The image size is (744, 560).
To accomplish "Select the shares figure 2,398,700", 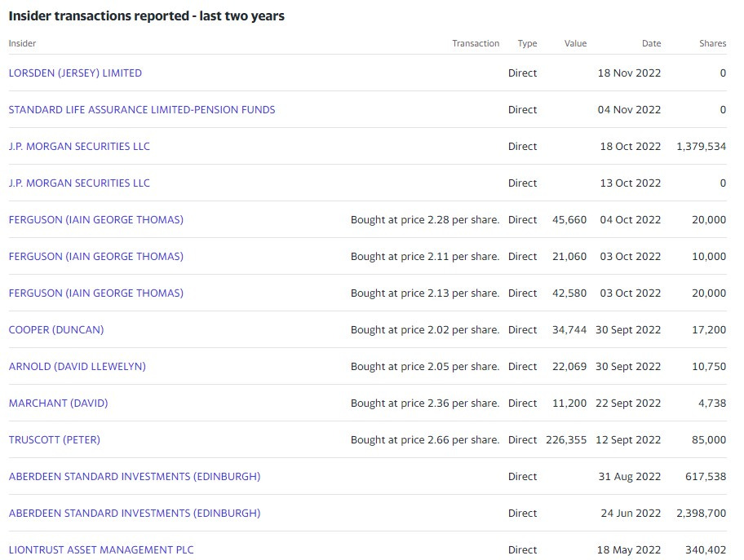I will (x=702, y=513).
